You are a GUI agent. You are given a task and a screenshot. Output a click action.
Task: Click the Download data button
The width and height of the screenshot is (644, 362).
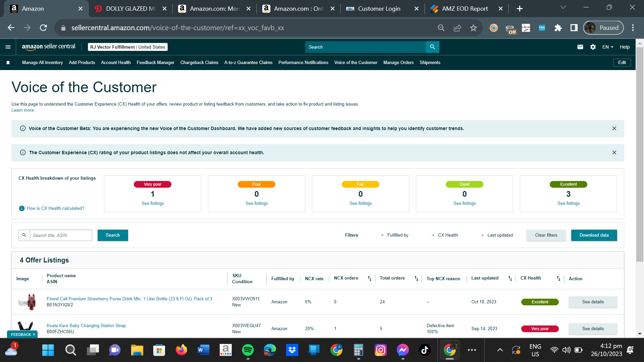click(x=594, y=235)
